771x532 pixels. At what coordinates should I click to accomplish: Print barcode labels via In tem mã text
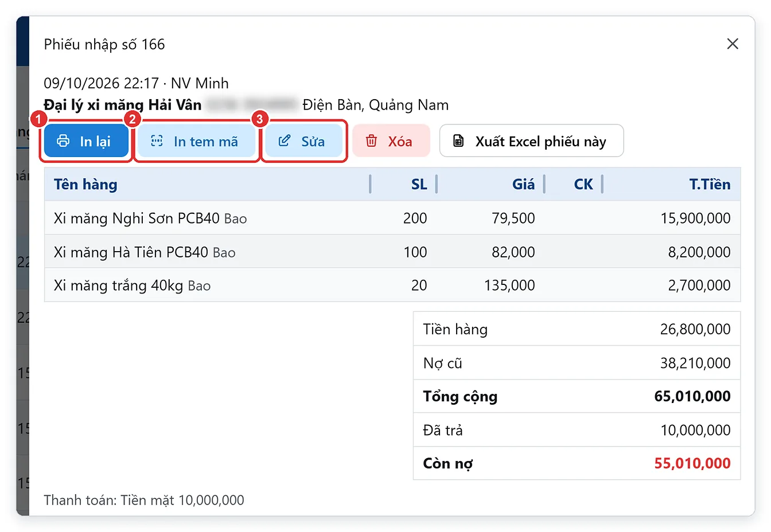pyautogui.click(x=206, y=142)
